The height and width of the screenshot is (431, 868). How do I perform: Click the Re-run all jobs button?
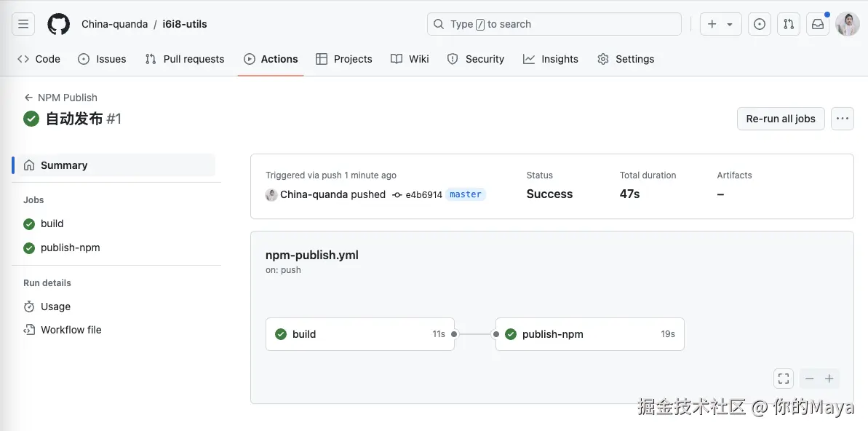click(x=781, y=119)
